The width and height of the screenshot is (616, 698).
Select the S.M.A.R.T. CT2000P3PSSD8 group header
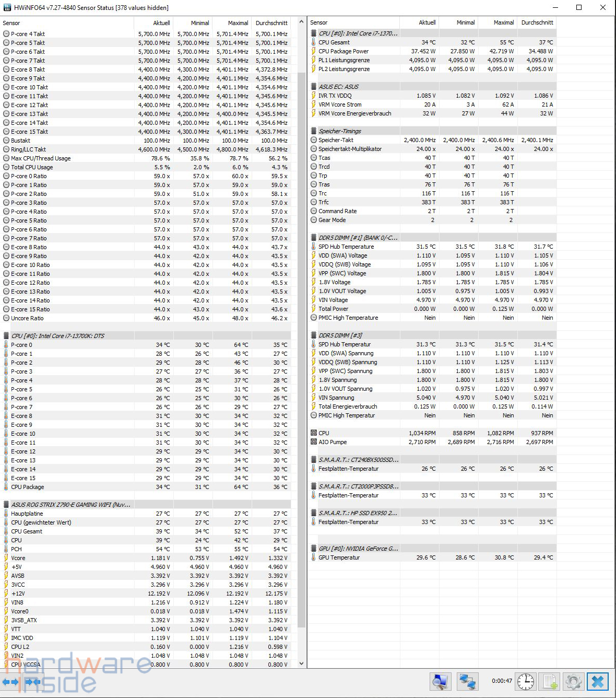432,486
